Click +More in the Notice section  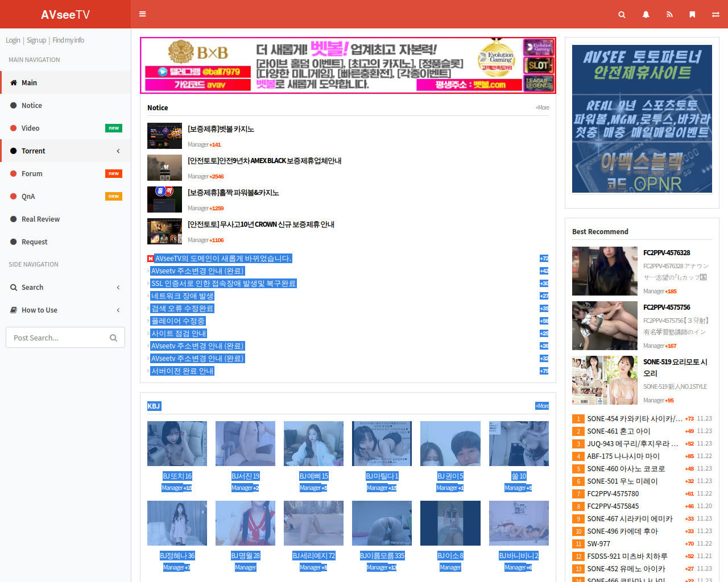tap(542, 107)
